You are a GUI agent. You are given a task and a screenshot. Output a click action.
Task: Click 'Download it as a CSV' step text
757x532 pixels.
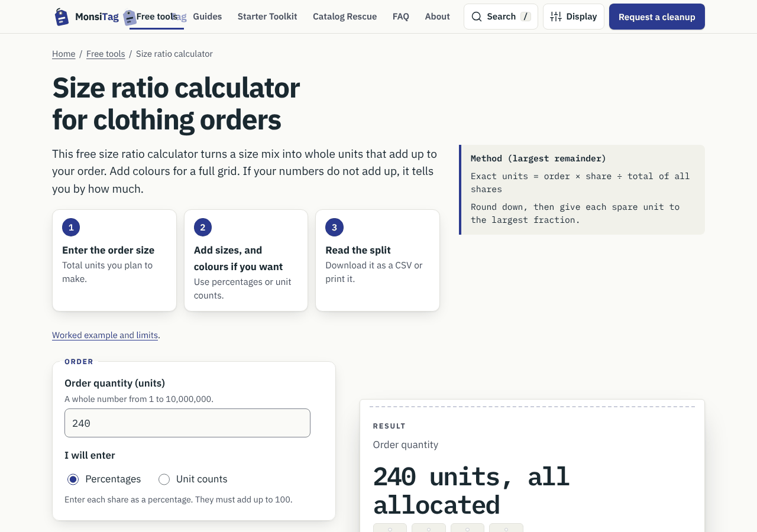pyautogui.click(x=374, y=272)
